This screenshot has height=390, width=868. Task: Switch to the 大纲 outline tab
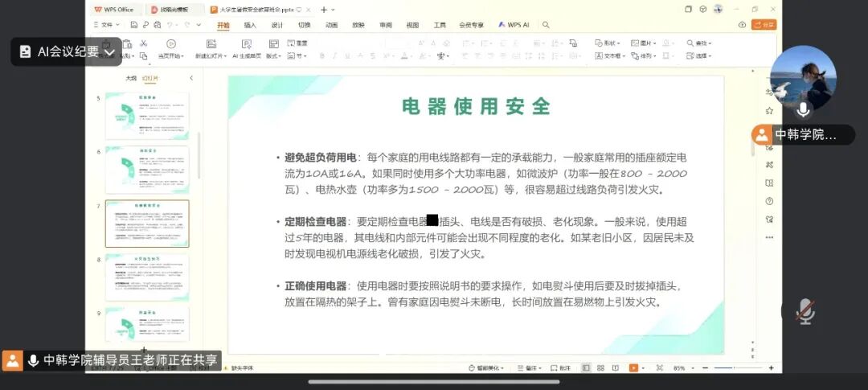[x=130, y=78]
